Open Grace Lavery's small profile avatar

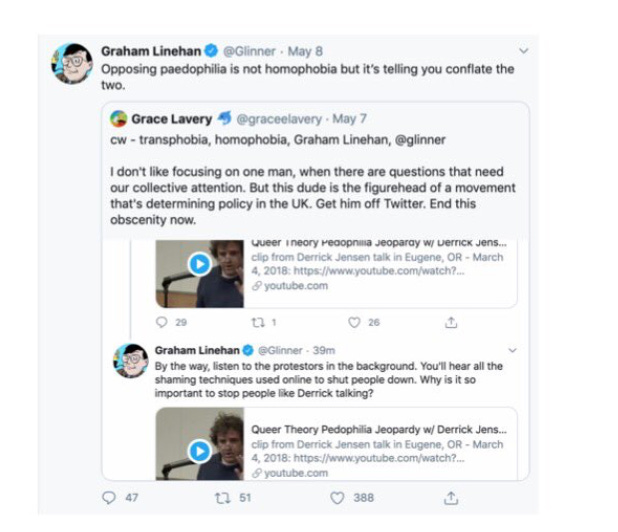click(x=119, y=119)
